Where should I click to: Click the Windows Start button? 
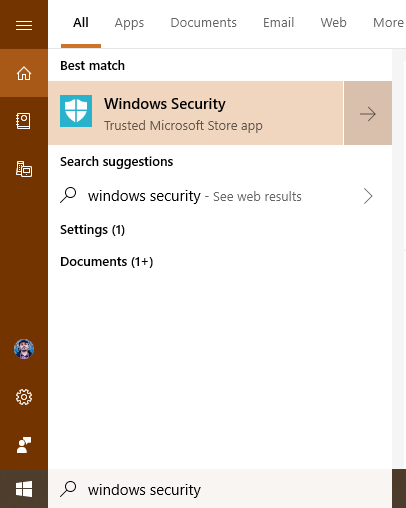pyautogui.click(x=24, y=489)
